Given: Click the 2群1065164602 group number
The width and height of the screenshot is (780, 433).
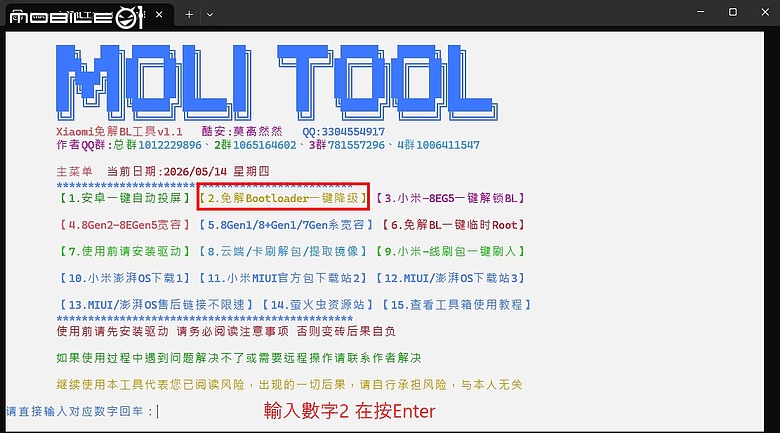Looking at the screenshot, I should click(x=255, y=145).
